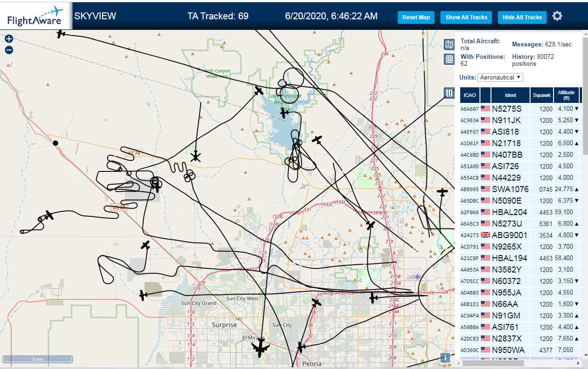Select the purple aircraft icon on map

[417, 276]
